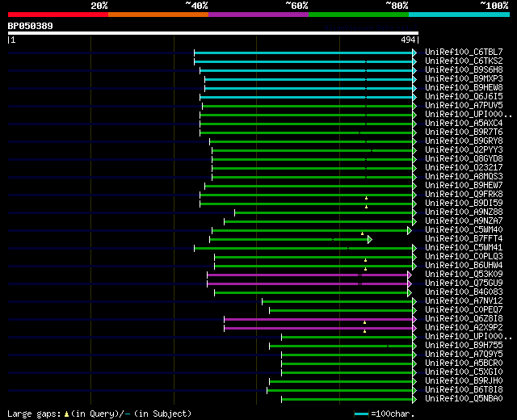Open hit UniRef100_C0PEQ7
The image size is (517, 420).
click(464, 310)
